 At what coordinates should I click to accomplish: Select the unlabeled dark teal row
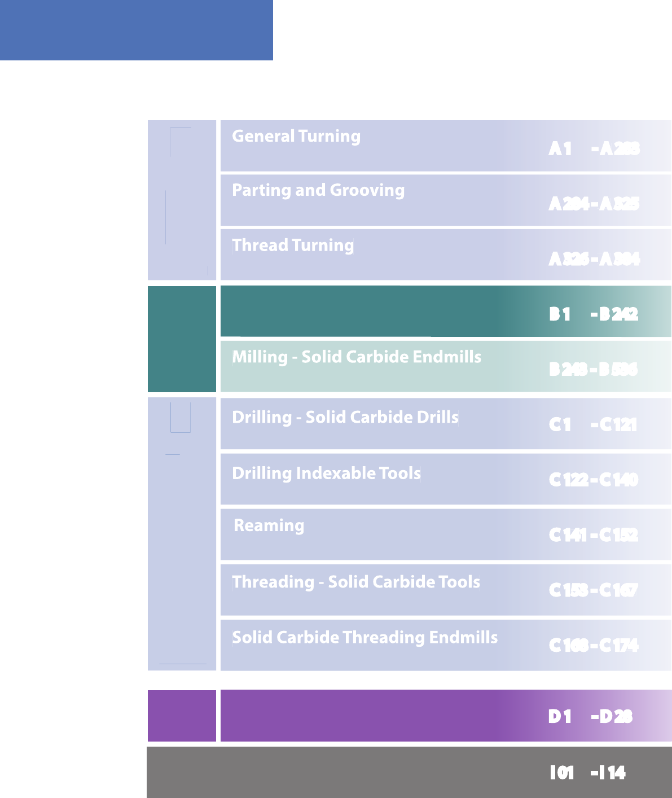pyautogui.click(x=446, y=311)
